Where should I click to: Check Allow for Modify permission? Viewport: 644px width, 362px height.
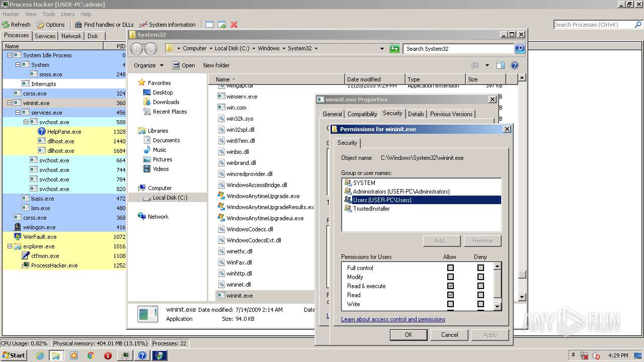(x=450, y=277)
